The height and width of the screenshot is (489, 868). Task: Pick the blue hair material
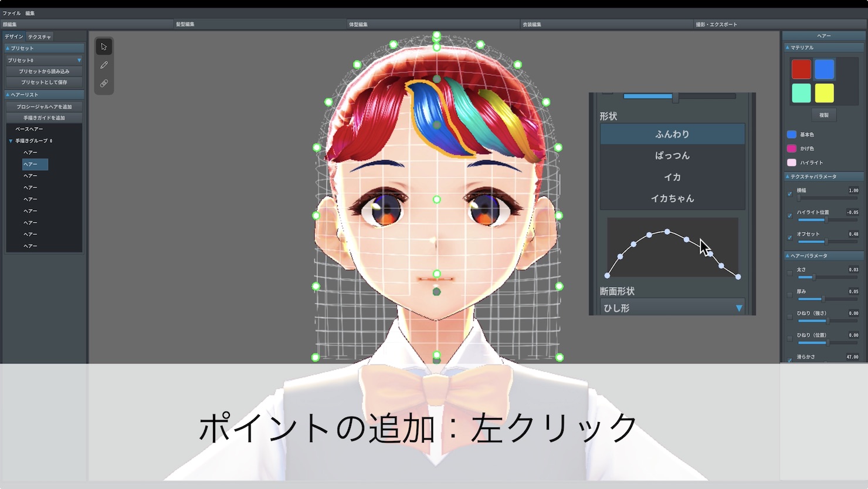click(x=824, y=69)
